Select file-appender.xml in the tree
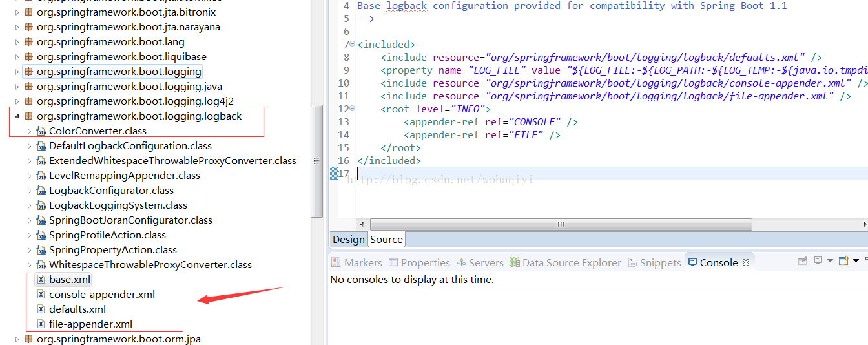 click(x=90, y=324)
